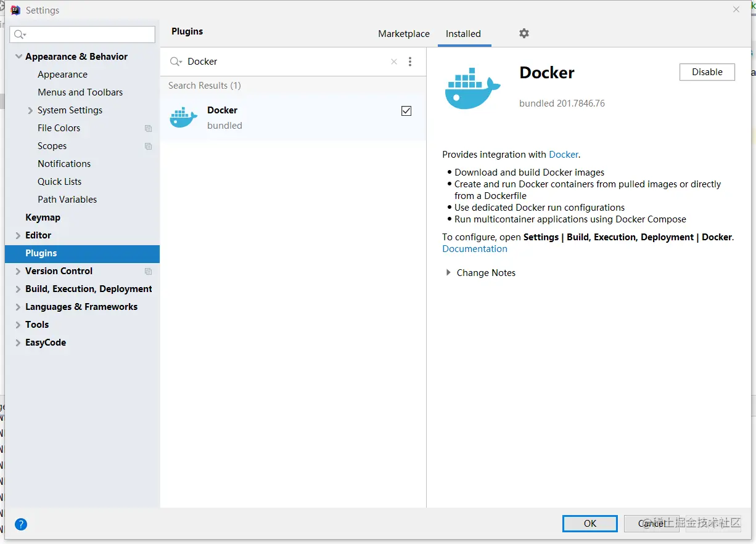Open help with the question mark icon
The image size is (756, 544).
(x=21, y=524)
